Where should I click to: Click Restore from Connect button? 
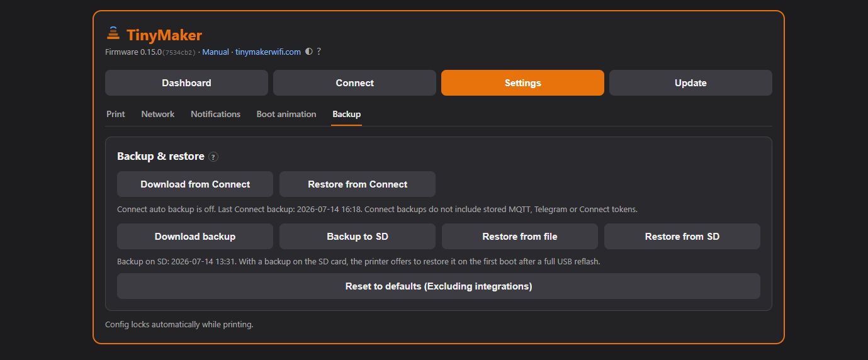click(x=358, y=184)
